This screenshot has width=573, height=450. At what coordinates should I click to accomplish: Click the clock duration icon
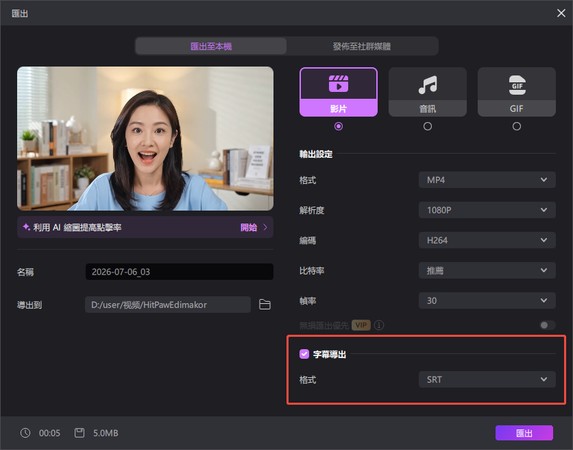pos(25,433)
